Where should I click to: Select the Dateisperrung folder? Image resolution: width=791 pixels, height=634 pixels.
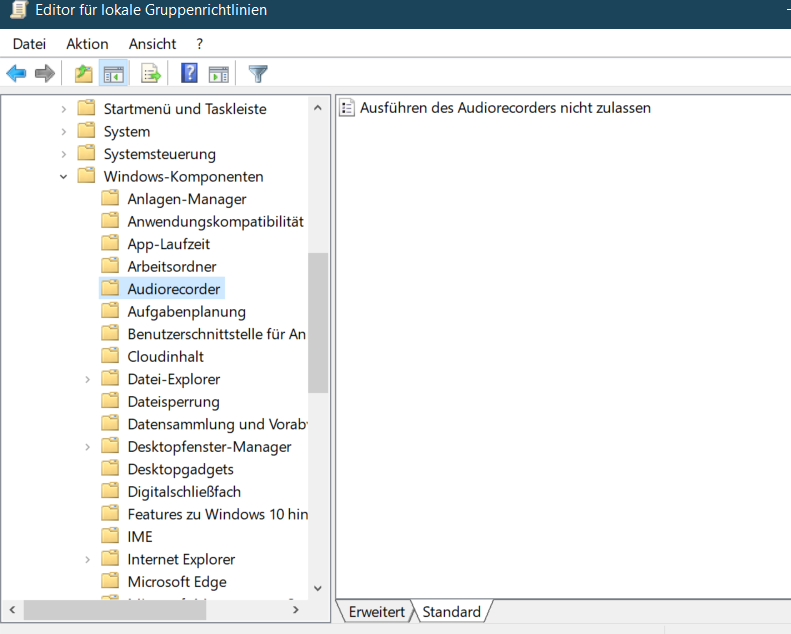[x=174, y=402]
